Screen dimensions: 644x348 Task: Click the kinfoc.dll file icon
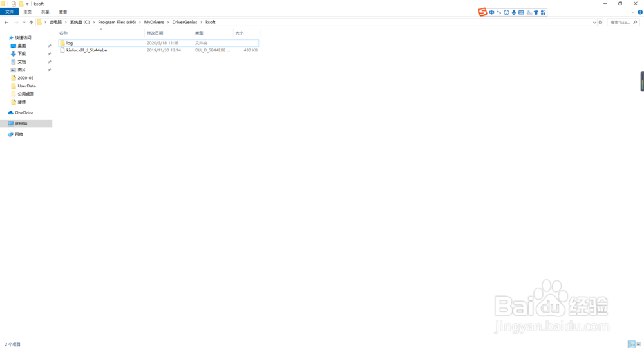pyautogui.click(x=62, y=50)
